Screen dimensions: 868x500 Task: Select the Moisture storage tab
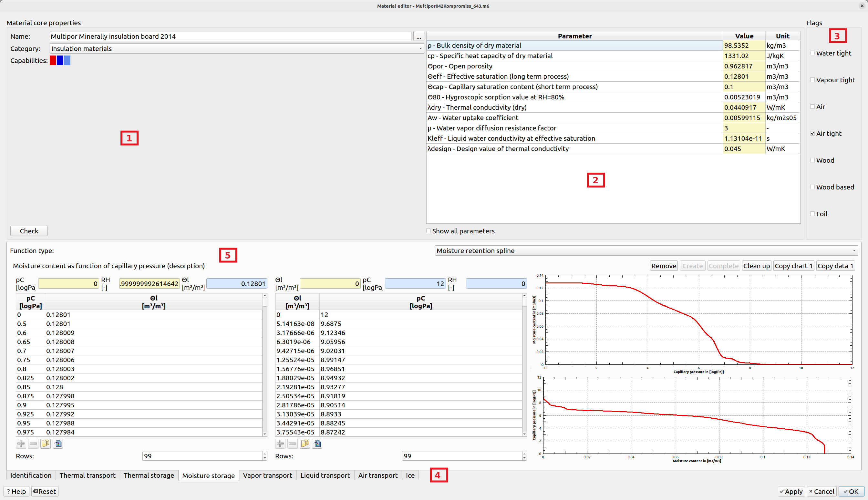click(209, 475)
